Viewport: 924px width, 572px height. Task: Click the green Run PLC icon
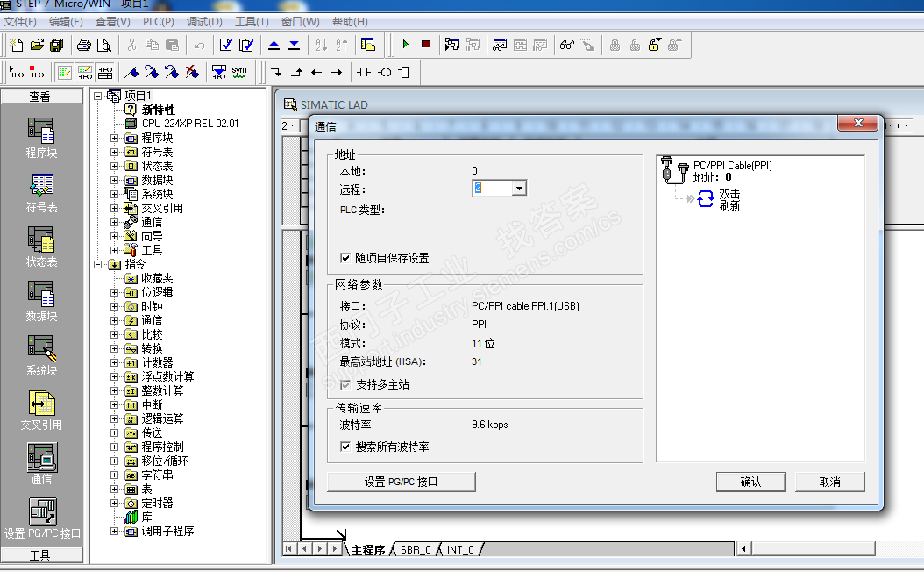(405, 44)
